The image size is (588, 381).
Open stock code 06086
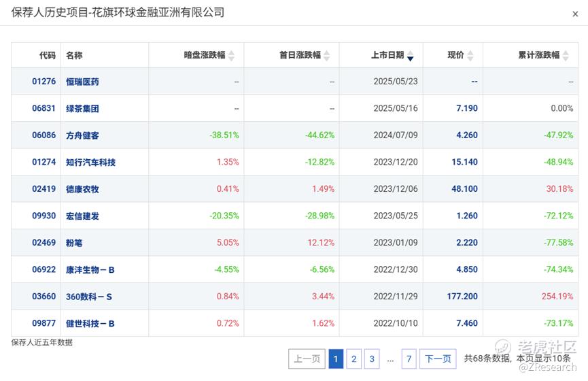pos(44,135)
